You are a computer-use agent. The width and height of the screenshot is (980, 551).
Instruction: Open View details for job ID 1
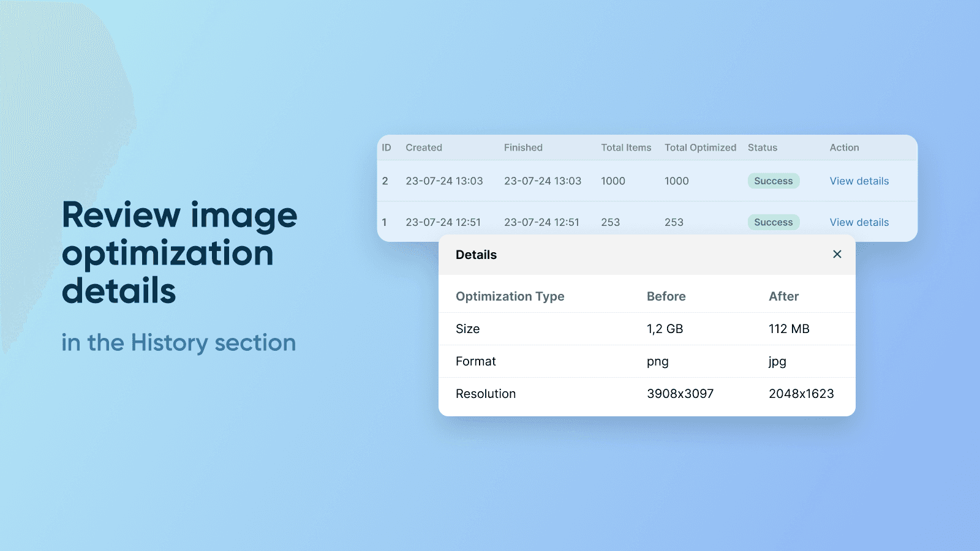pyautogui.click(x=859, y=222)
